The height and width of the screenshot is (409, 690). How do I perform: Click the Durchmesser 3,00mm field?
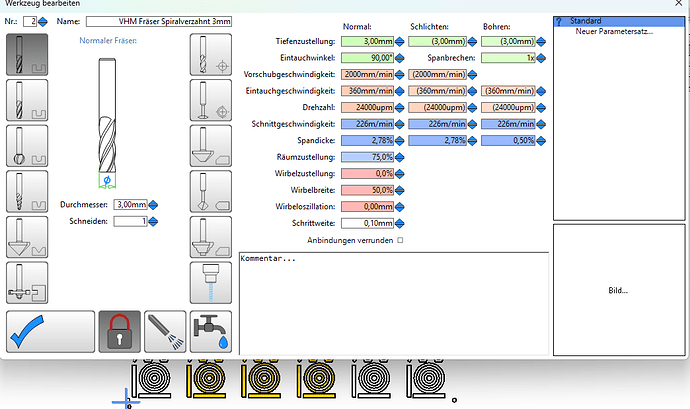point(130,205)
